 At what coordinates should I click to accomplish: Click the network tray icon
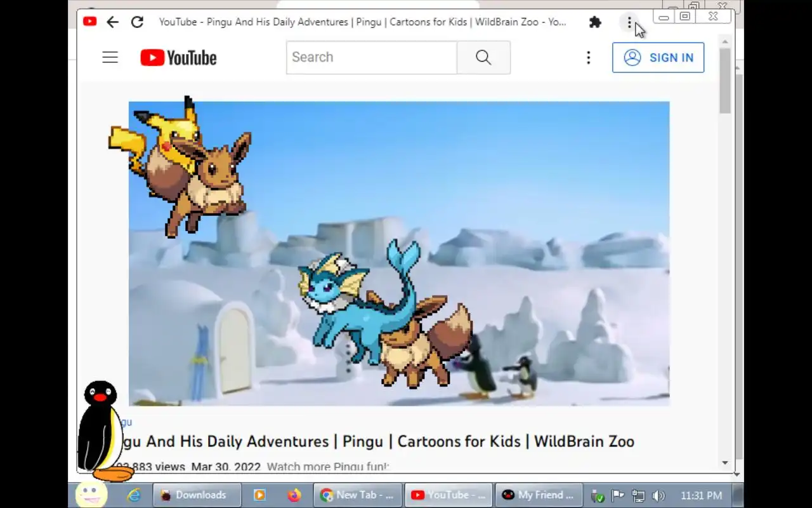pyautogui.click(x=638, y=496)
